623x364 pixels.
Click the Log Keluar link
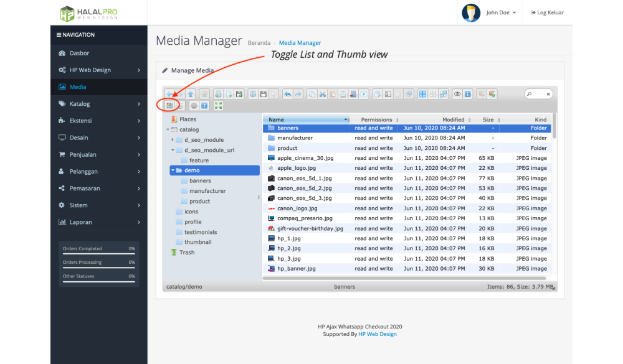547,12
